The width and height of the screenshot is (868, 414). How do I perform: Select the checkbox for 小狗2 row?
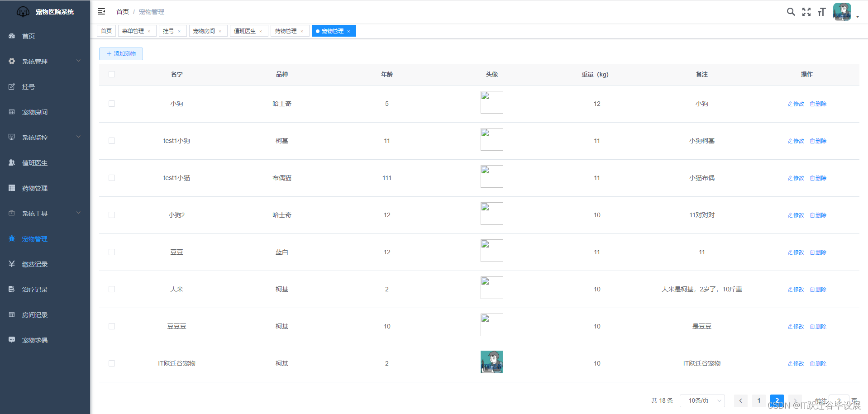pyautogui.click(x=112, y=215)
